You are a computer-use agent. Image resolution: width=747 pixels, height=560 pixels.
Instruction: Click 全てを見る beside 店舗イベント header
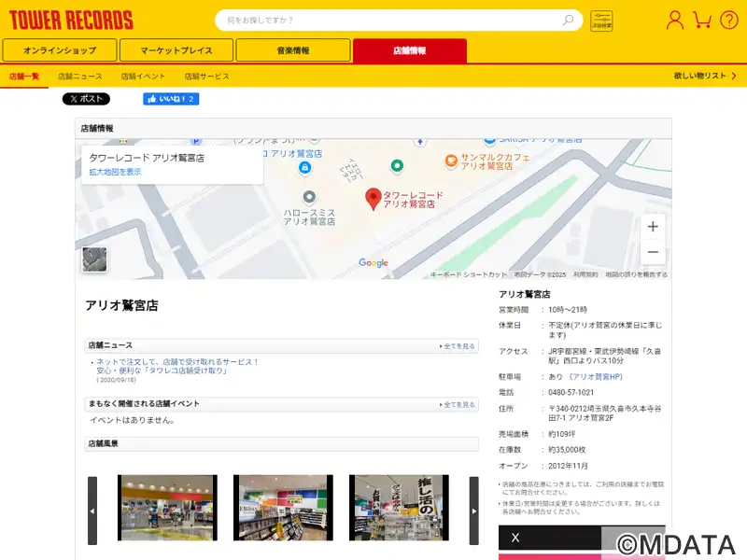(458, 405)
